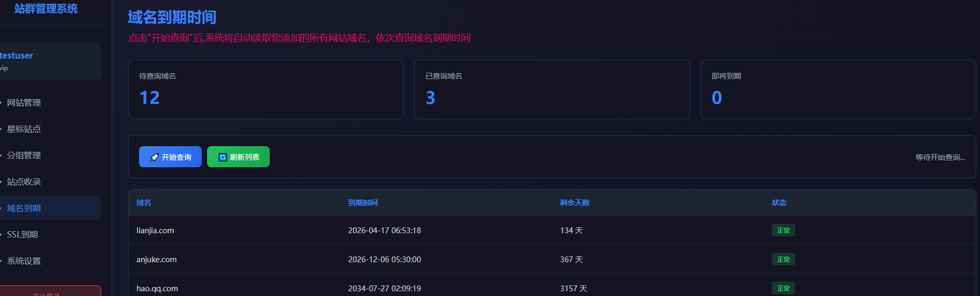This screenshot has width=980, height=296.
Task: Select the 待查询域名 stat card
Action: [266, 89]
